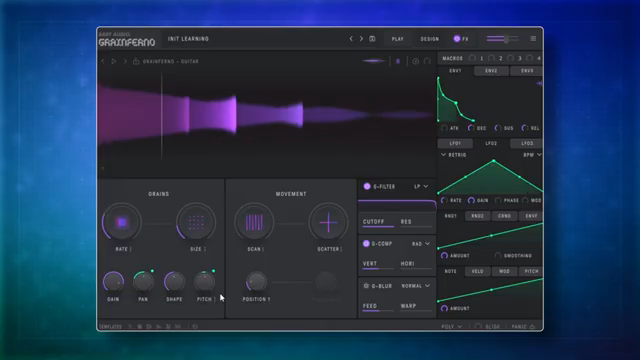Image resolution: width=640 pixels, height=360 pixels.
Task: Click the Macro 2 knob
Action: pyautogui.click(x=491, y=58)
